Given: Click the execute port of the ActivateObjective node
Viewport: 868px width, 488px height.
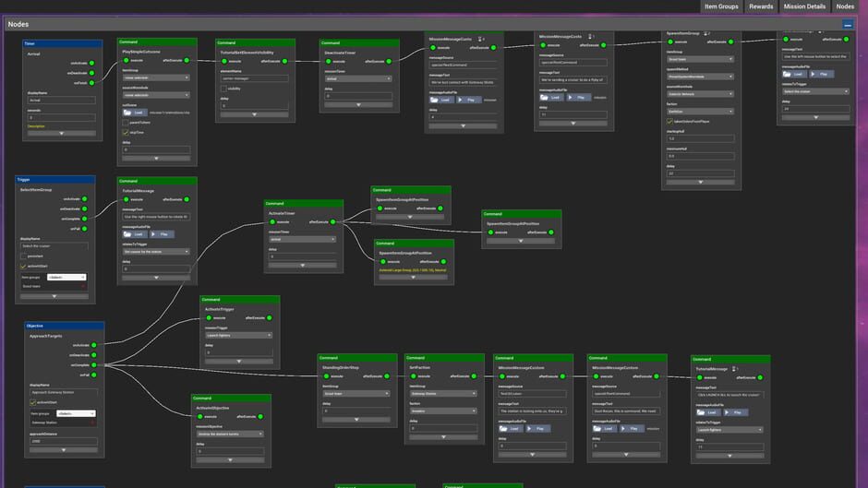Looking at the screenshot, I should coord(199,417).
